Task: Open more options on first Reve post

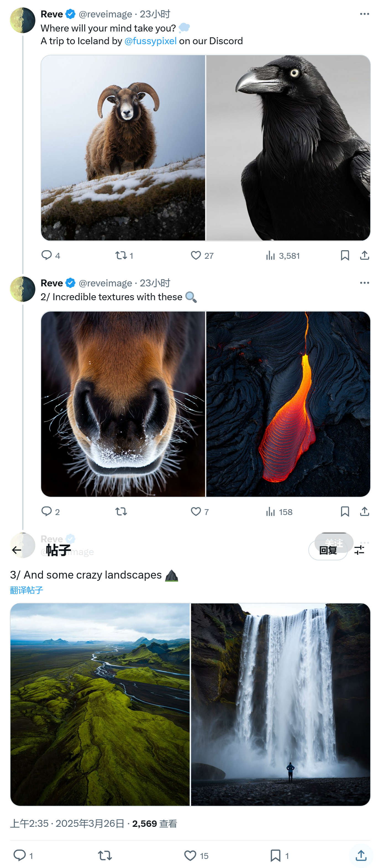Action: 364,14
